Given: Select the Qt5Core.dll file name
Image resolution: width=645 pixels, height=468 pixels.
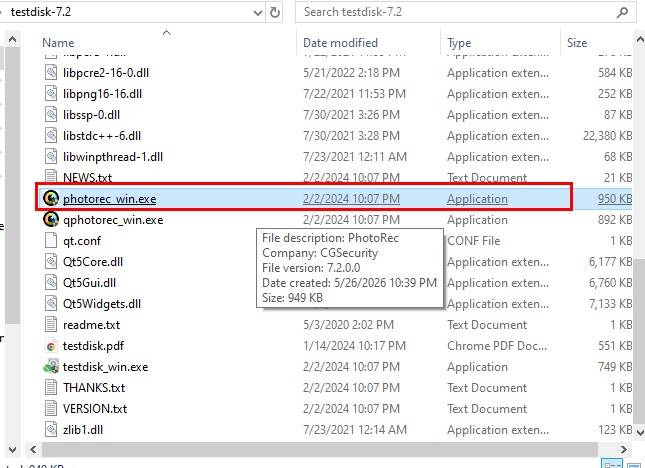Looking at the screenshot, I should pyautogui.click(x=93, y=262).
